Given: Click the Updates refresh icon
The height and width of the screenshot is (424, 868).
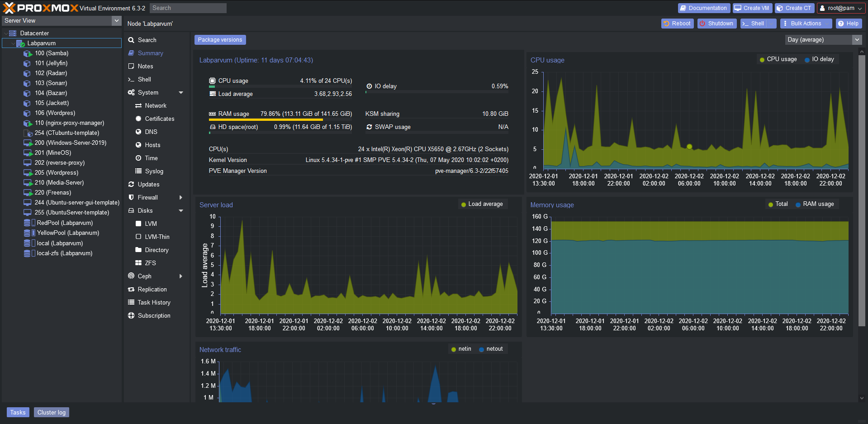Looking at the screenshot, I should 131,184.
